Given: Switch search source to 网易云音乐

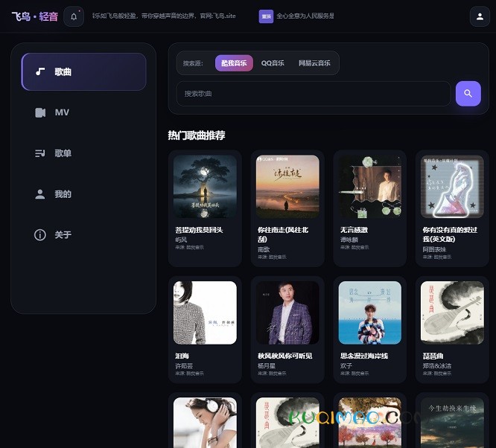Looking at the screenshot, I should [x=314, y=63].
